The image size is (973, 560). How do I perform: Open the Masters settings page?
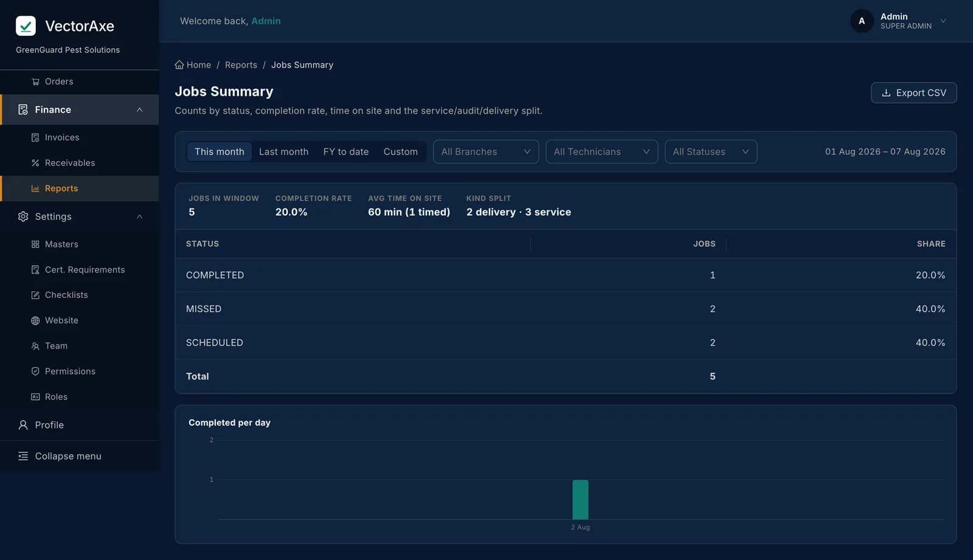(80, 244)
